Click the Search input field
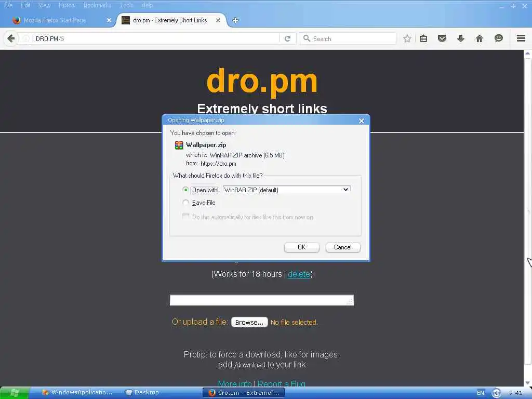The image size is (532, 399). click(348, 38)
